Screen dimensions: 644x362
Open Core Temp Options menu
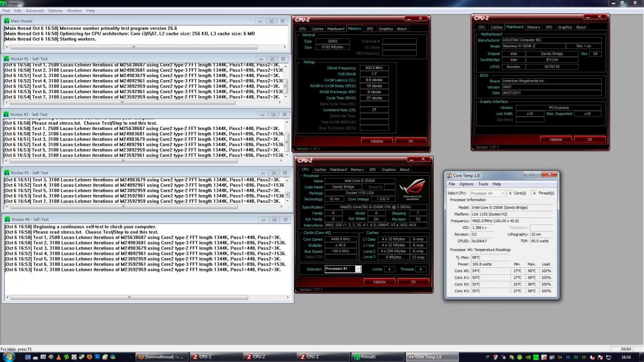click(x=466, y=184)
